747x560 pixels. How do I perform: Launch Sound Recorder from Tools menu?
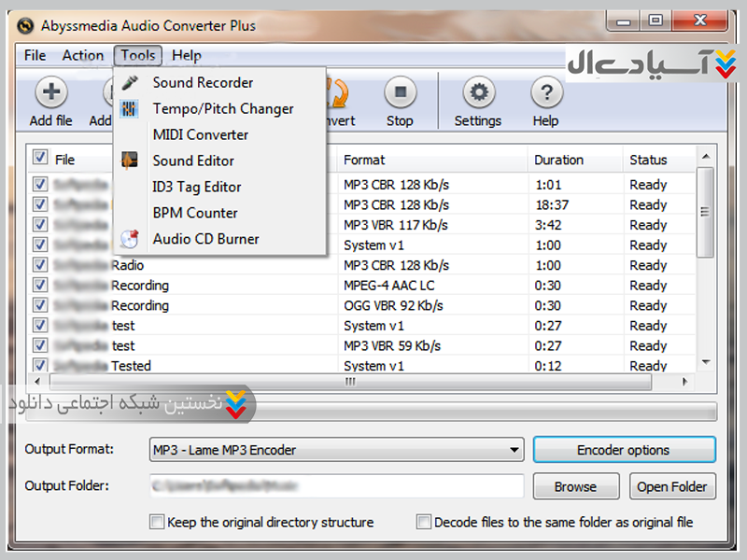point(203,83)
